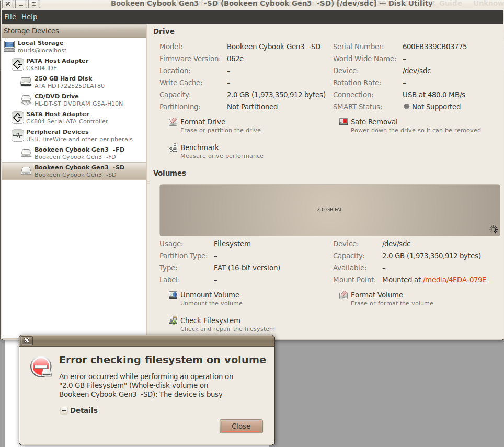Click the Peripheral Devices USB icon
The image size is (504, 447).
(18, 135)
